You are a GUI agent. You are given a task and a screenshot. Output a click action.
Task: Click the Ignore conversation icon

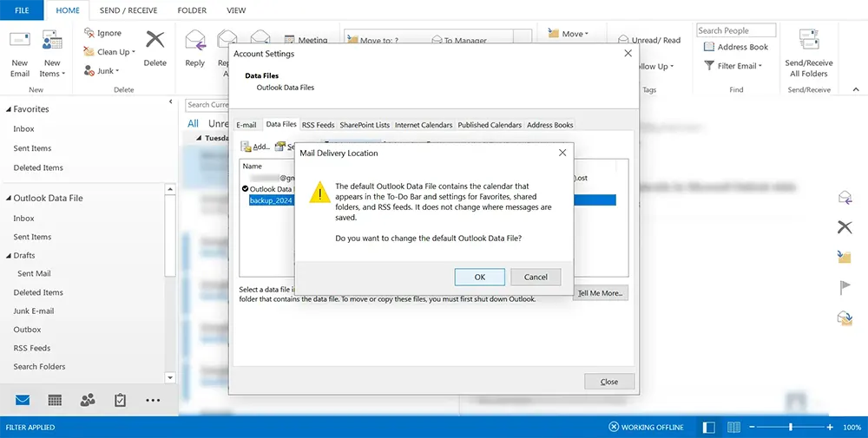[x=89, y=33]
